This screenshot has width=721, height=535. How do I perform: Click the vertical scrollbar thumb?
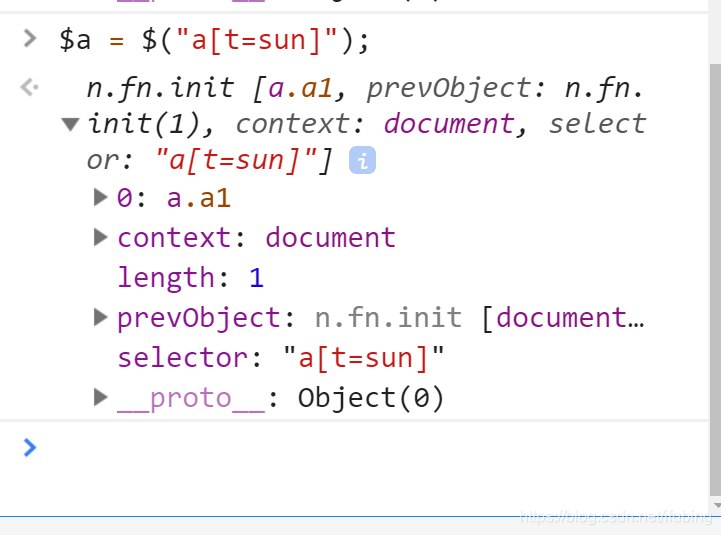[x=715, y=280]
